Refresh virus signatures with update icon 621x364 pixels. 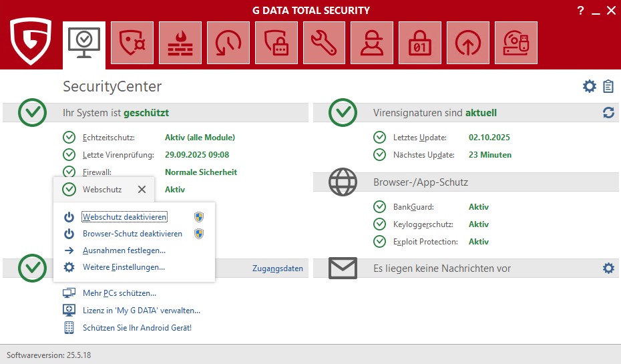pos(608,113)
